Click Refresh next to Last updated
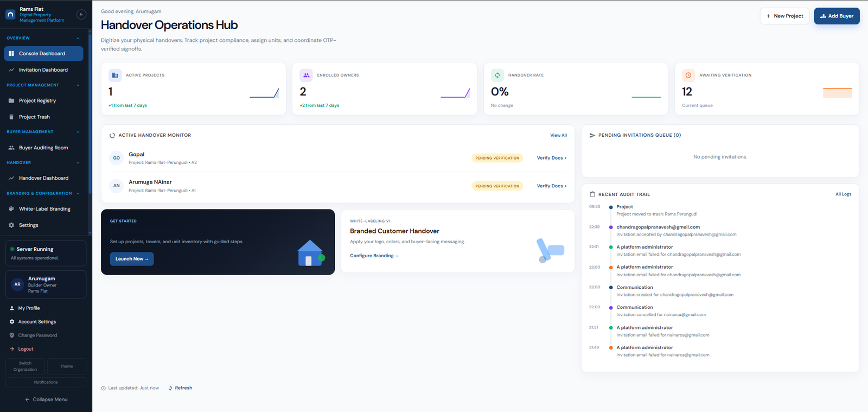 click(180, 388)
